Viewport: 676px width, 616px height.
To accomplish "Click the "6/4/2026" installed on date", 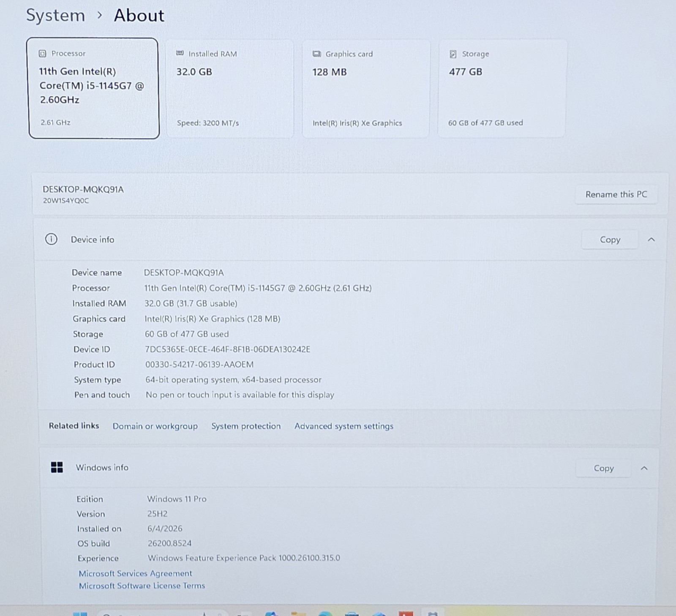I will click(x=165, y=529).
